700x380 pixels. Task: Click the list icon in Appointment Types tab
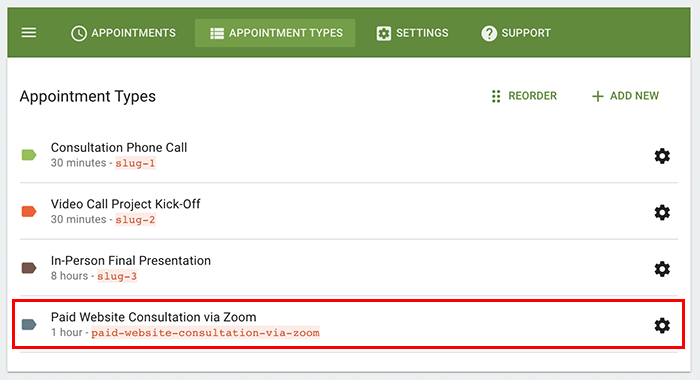coord(217,33)
